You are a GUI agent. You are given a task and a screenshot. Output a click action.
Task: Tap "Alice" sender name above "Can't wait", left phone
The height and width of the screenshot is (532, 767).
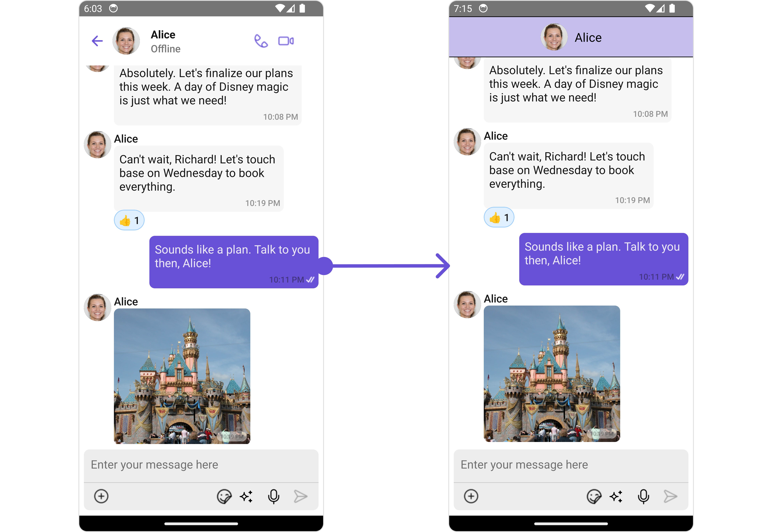(x=126, y=139)
